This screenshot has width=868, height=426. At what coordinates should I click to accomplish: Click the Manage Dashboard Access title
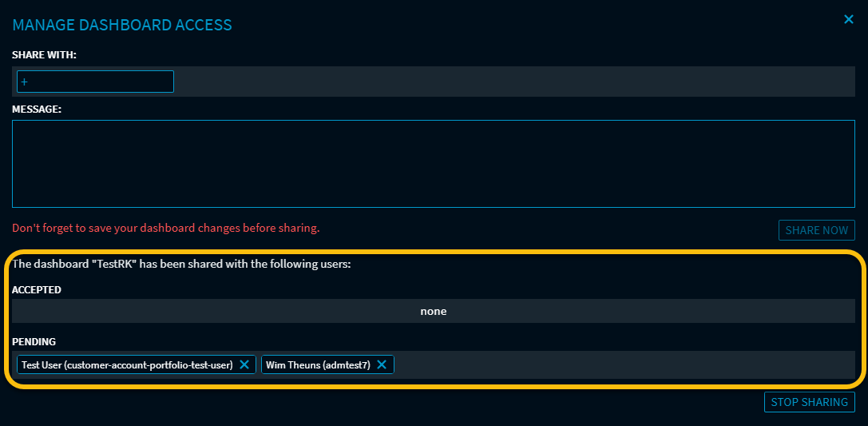coord(122,25)
